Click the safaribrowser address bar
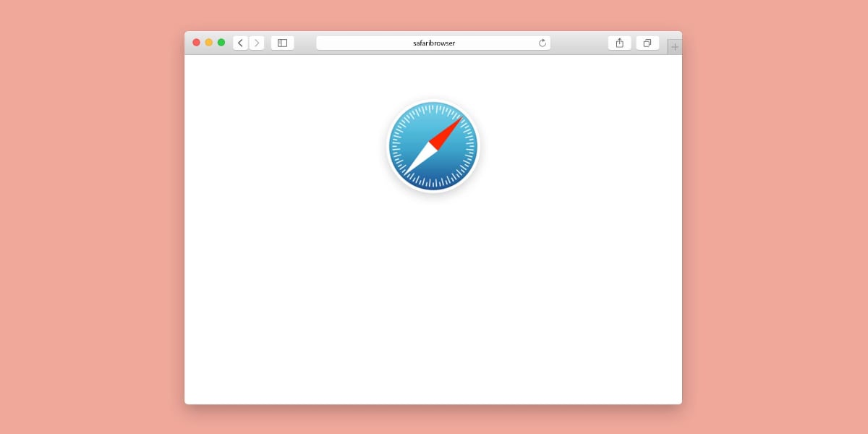Viewport: 868px width, 434px height. [x=433, y=43]
